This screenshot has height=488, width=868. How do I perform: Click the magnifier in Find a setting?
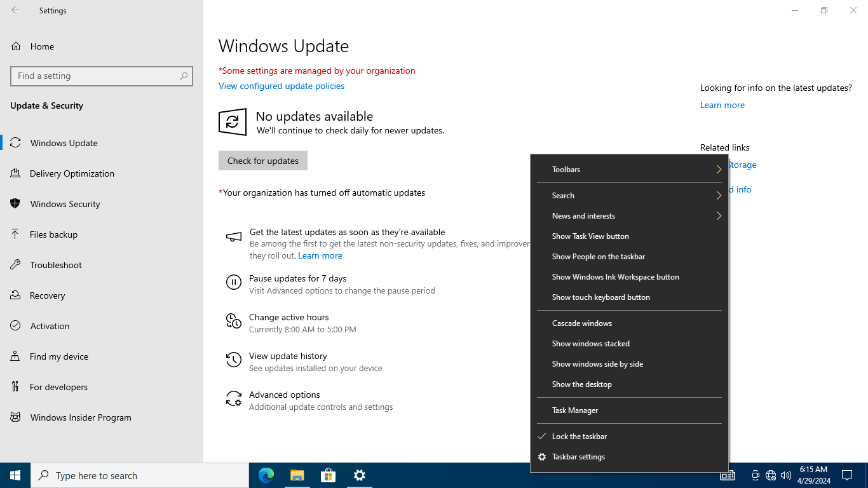(184, 76)
